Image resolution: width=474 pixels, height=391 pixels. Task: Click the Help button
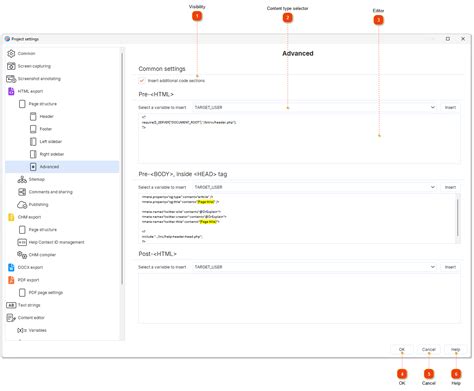point(456,349)
